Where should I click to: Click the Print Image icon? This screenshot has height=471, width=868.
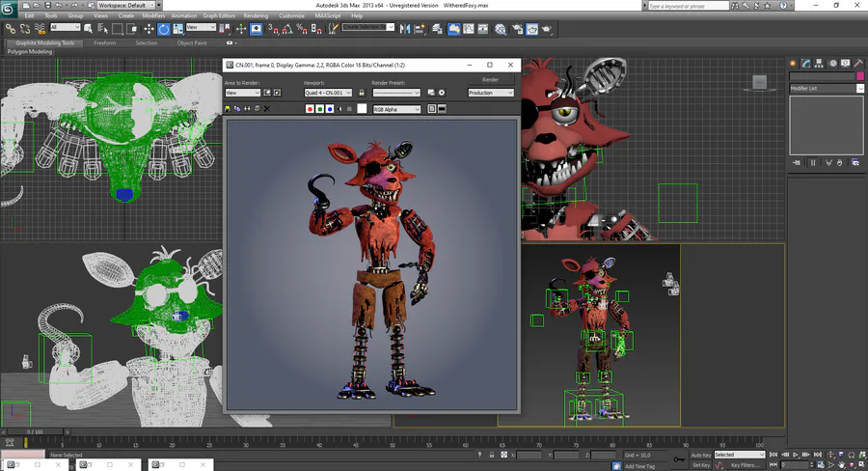coord(258,109)
